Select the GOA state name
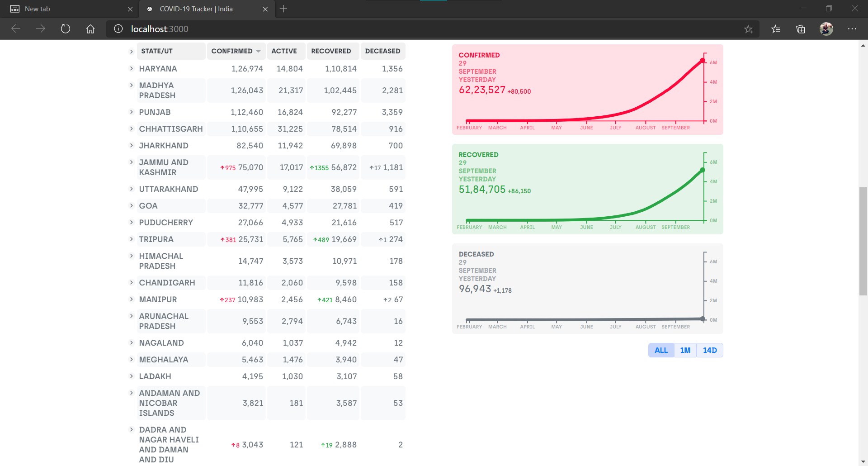 (148, 206)
